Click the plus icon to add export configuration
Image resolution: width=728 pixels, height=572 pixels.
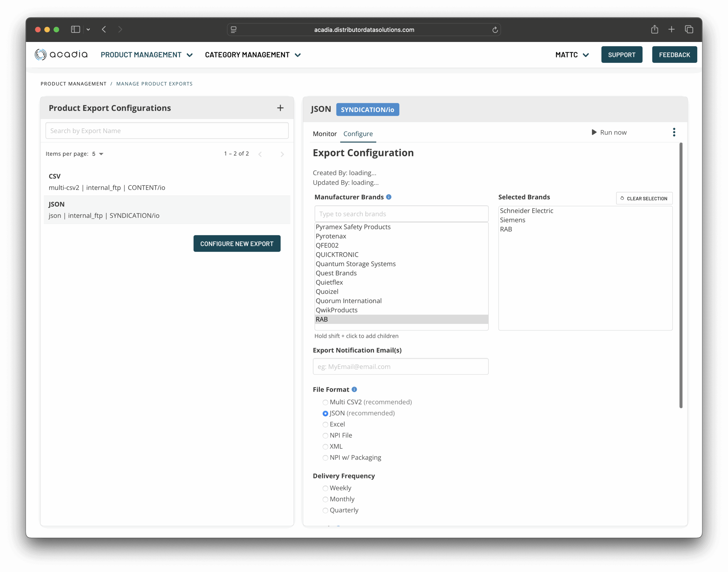[280, 108]
